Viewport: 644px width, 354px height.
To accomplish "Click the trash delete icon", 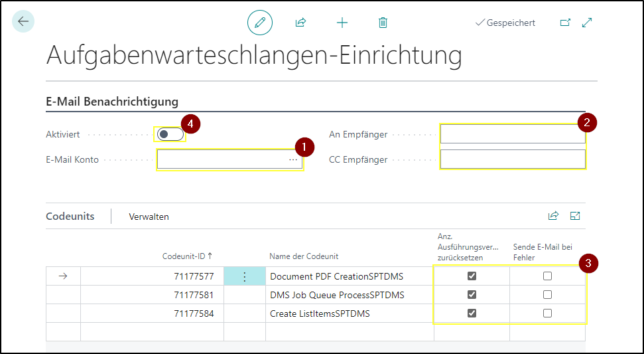I will pyautogui.click(x=383, y=23).
